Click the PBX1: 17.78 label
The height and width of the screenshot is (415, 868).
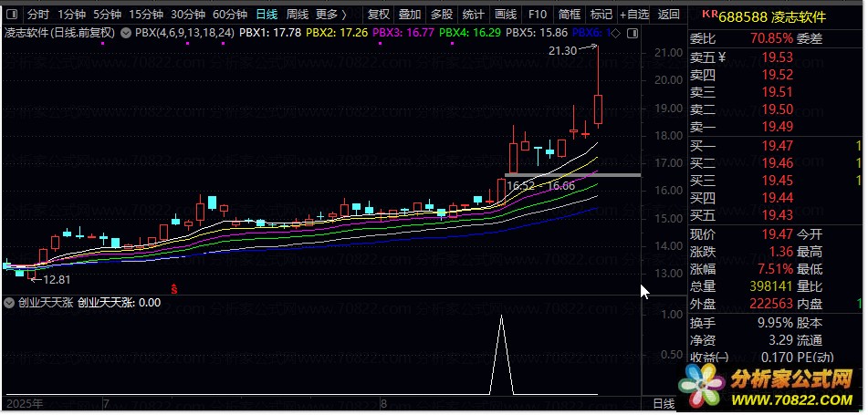(270, 33)
